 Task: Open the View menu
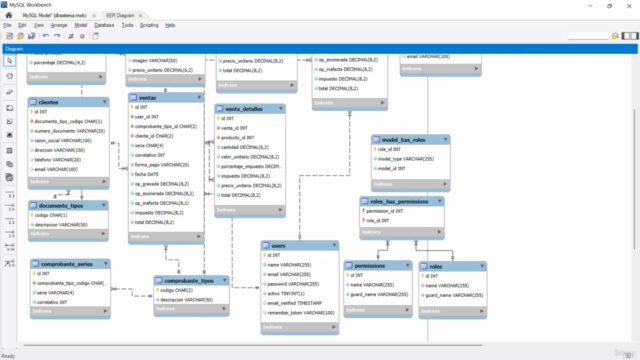[38, 25]
